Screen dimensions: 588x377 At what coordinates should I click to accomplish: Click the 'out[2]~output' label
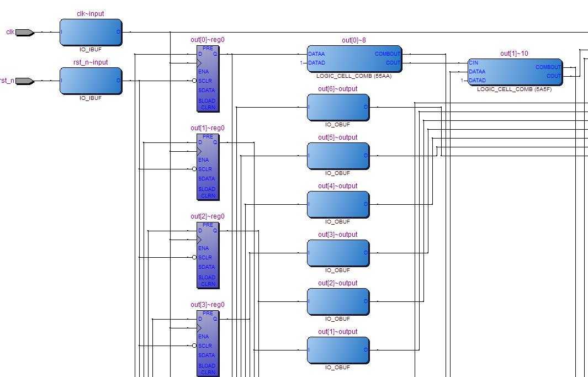(x=337, y=283)
